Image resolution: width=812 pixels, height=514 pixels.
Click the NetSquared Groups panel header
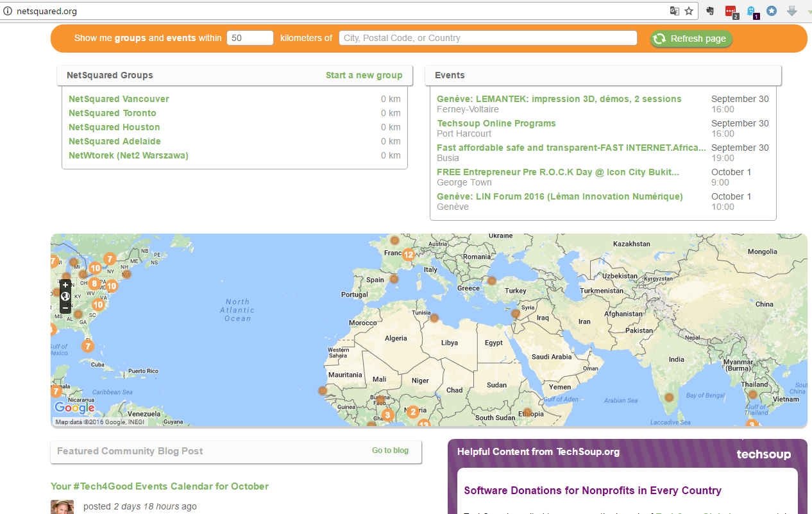click(234, 75)
